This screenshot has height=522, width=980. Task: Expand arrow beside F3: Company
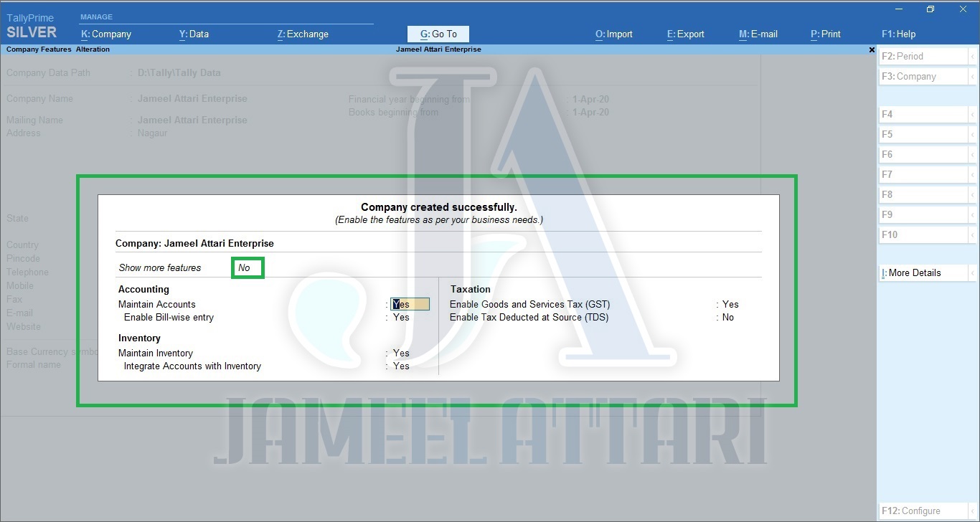[973, 76]
